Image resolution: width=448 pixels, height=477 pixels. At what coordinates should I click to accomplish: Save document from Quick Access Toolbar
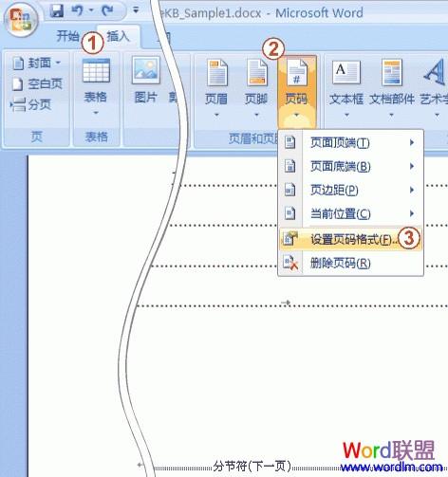click(x=57, y=10)
